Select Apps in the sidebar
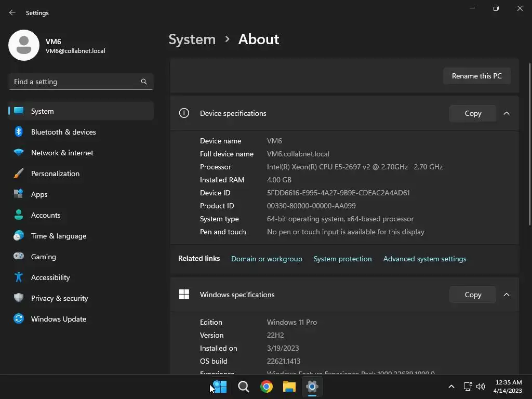This screenshot has width=532, height=399. [81, 194]
